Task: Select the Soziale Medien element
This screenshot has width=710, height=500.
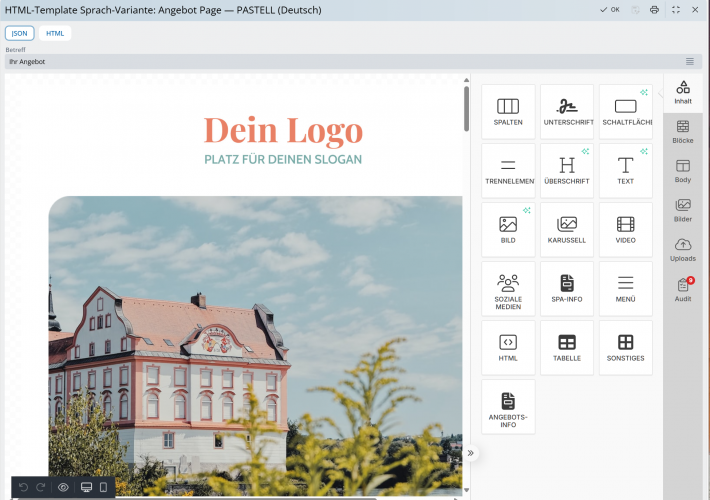Action: (508, 289)
